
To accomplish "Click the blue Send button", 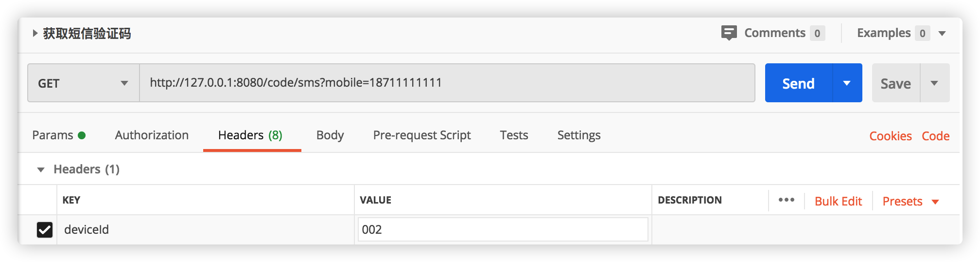I will (x=798, y=83).
